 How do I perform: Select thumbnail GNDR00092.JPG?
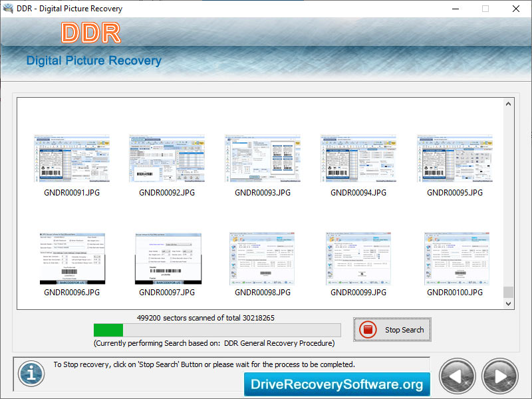[x=167, y=158]
